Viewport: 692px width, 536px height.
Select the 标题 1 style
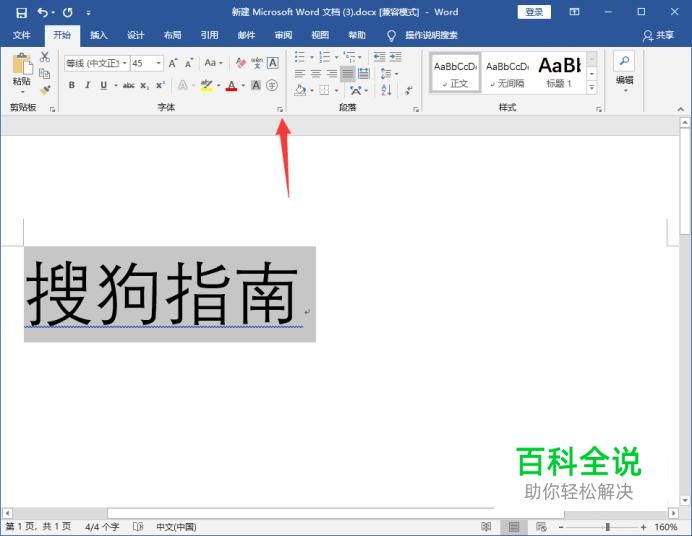click(559, 73)
